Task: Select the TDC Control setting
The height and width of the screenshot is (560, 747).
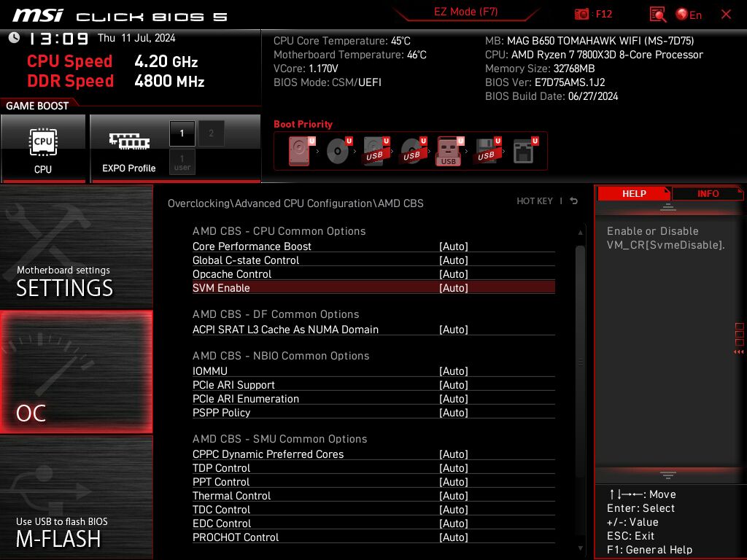Action: click(x=373, y=510)
